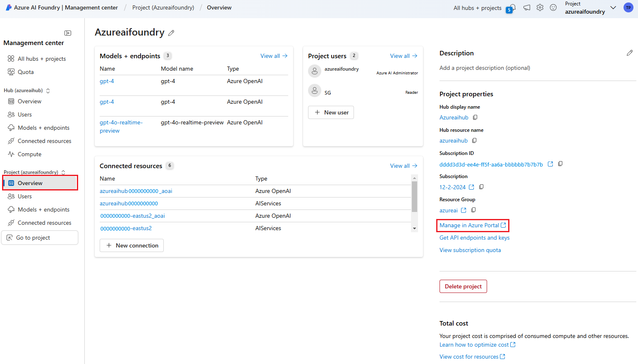638x364 pixels.
Task: Click the pencil icon next to Azureaifoundry title
Action: coord(171,33)
